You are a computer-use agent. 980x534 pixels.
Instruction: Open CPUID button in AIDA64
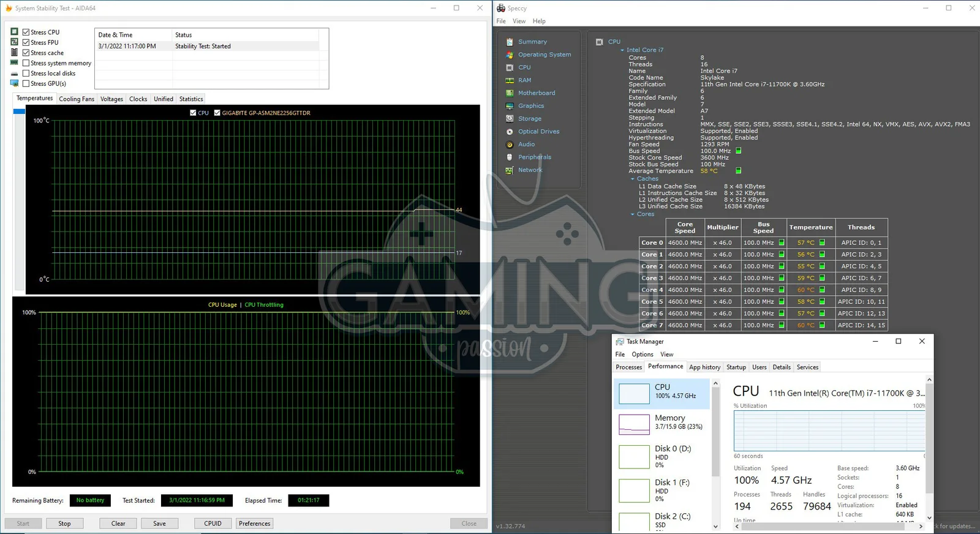(x=213, y=524)
